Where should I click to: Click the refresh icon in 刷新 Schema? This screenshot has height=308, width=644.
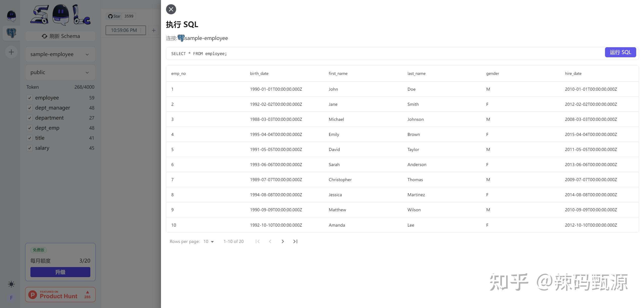44,36
